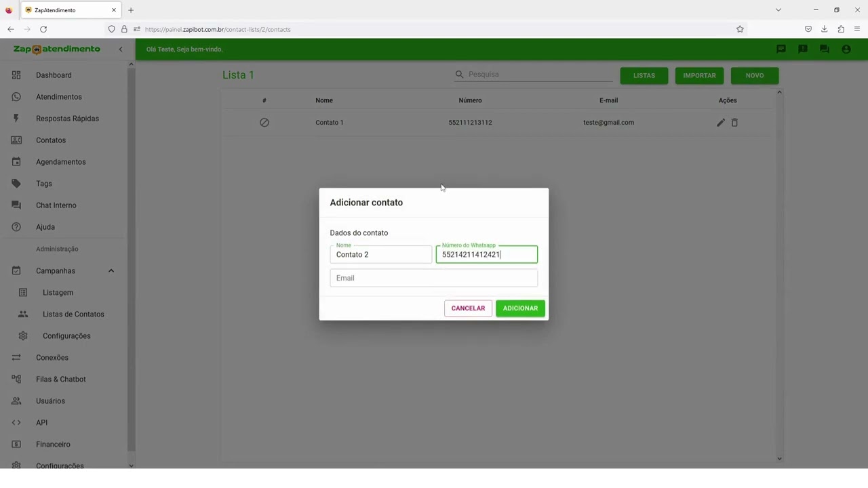Viewport: 868px width, 488px height.
Task: Click the API code brackets icon
Action: (16, 423)
